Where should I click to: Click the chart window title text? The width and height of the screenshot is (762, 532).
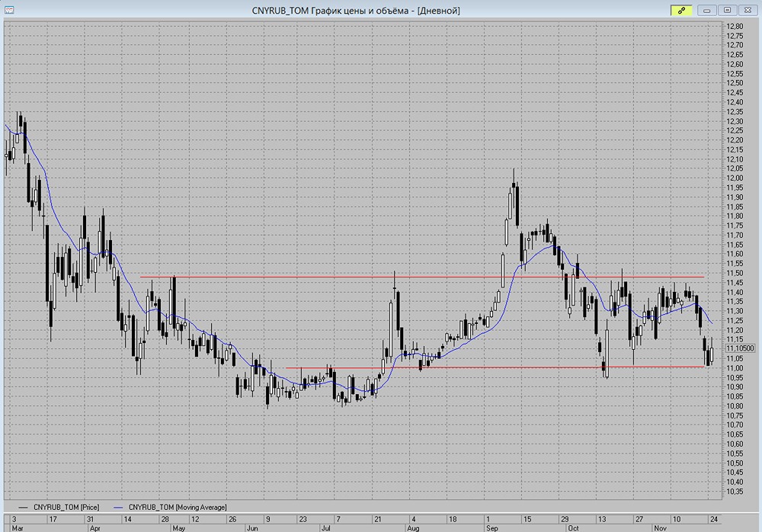355,10
